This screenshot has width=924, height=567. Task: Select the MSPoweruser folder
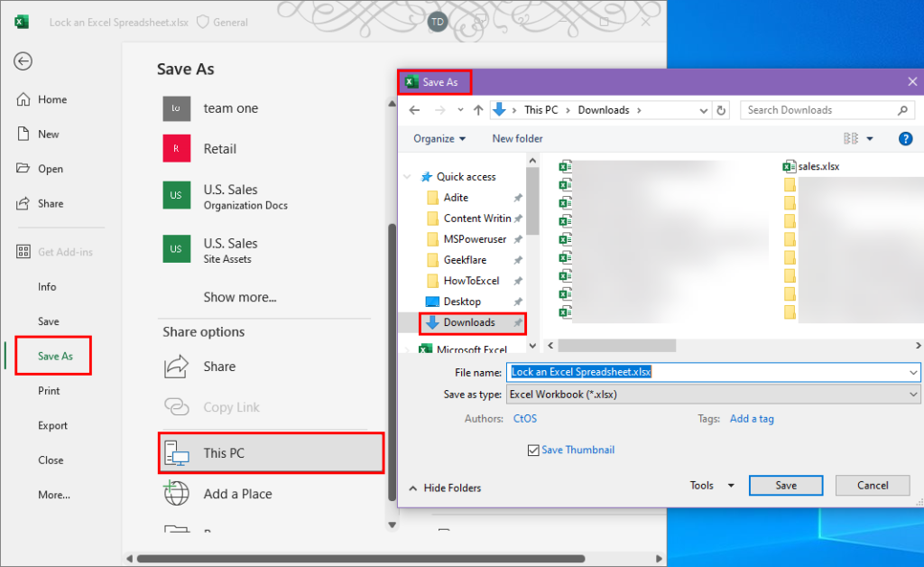475,239
